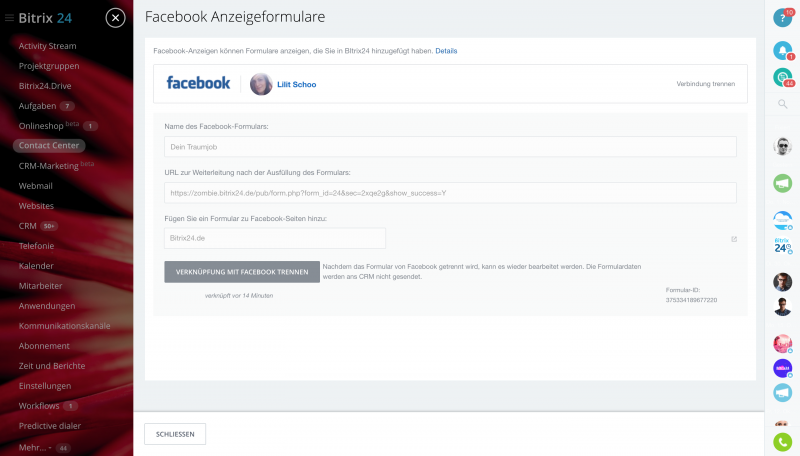Open Kalender menu item

[36, 266]
